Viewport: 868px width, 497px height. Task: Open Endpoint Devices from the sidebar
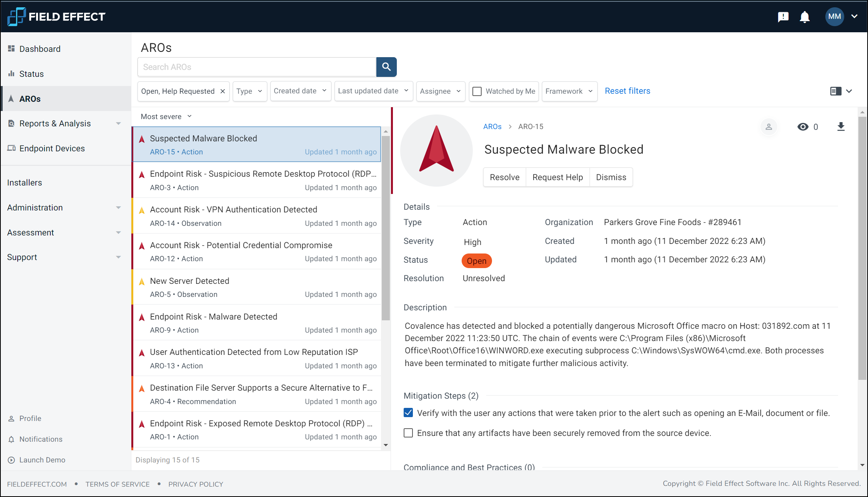click(x=52, y=148)
